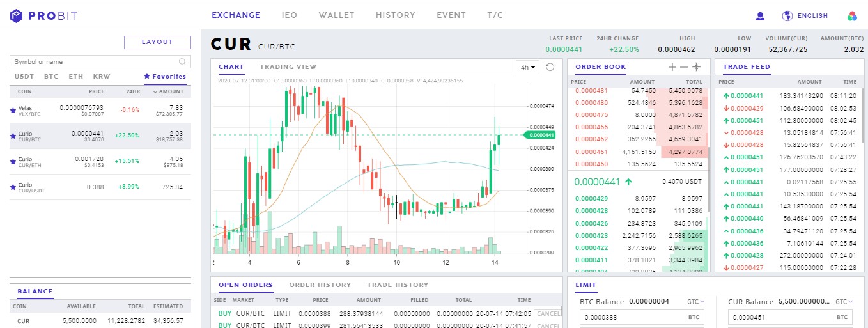Click the buy price field showing 0.0000388

(x=642, y=317)
